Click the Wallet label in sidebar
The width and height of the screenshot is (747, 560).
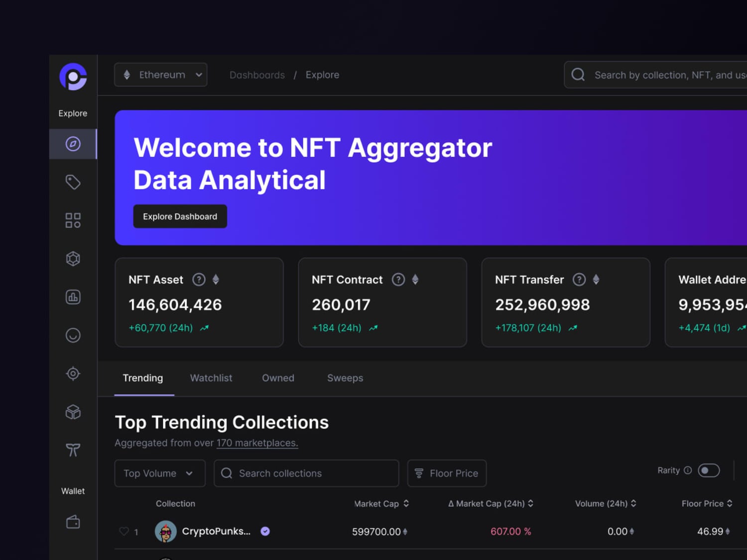pyautogui.click(x=73, y=491)
